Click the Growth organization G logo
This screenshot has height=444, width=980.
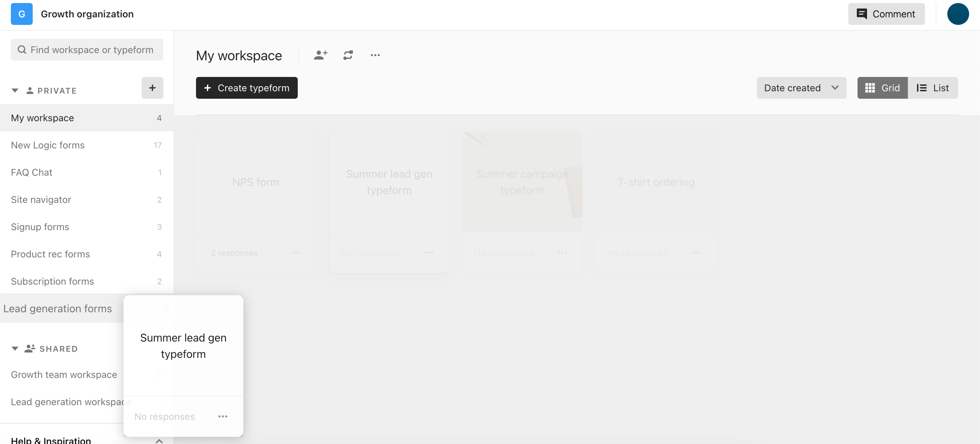[x=22, y=14]
